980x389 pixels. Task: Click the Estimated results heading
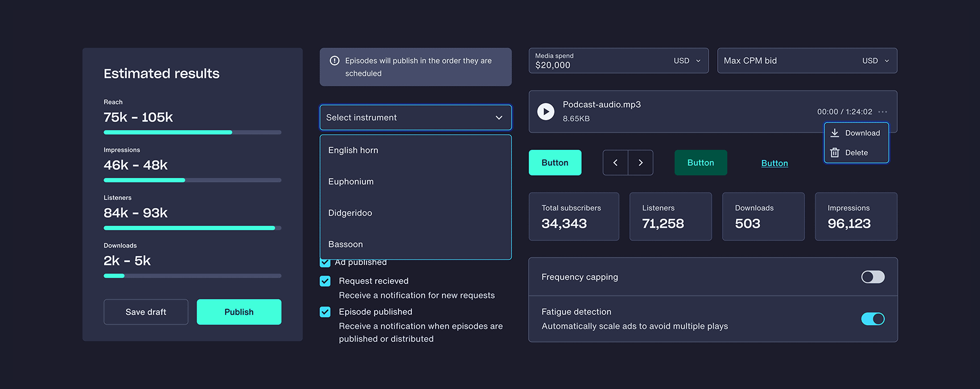pos(162,73)
